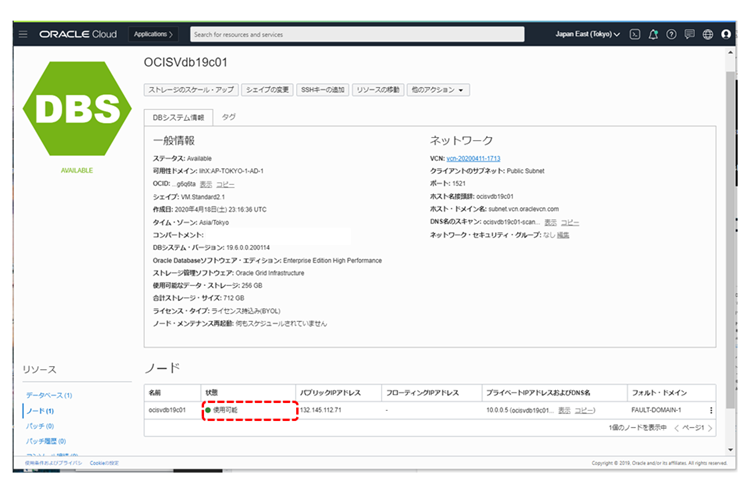The image size is (750, 494).
Task: Click ストレージのスケール・アップ button
Action: click(x=190, y=90)
